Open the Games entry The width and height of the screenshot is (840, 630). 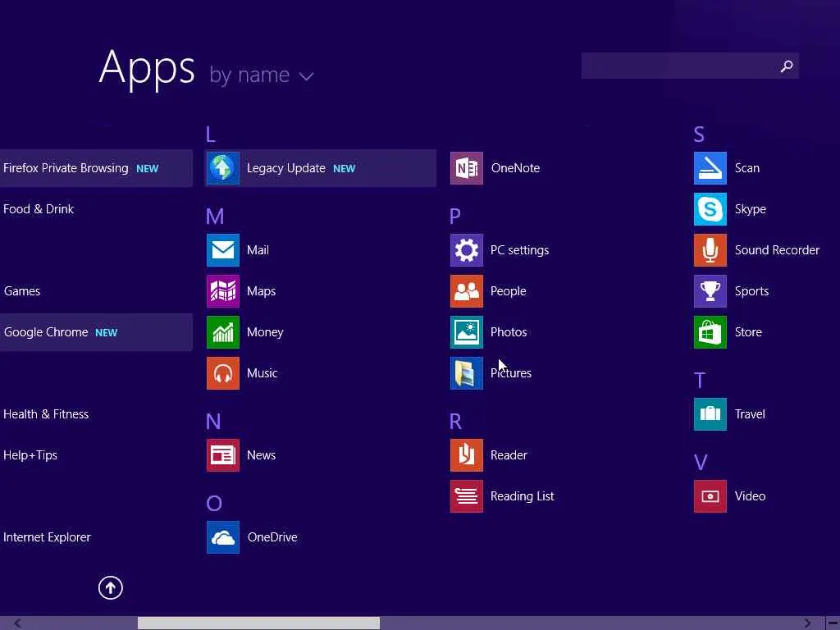pos(22,291)
